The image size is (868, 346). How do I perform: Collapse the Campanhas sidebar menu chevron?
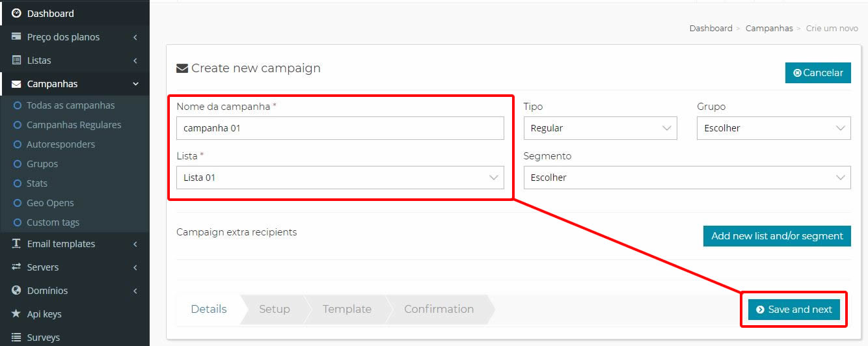[x=135, y=84]
